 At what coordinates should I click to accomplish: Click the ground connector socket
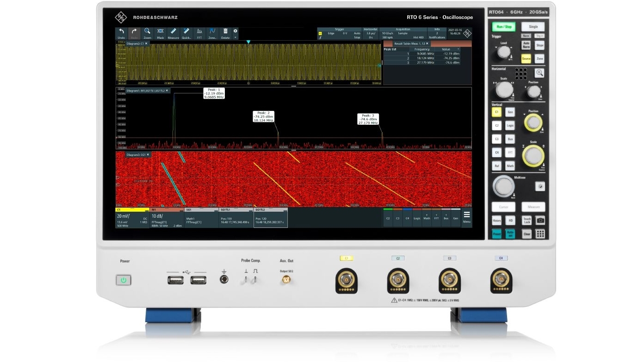pyautogui.click(x=224, y=279)
